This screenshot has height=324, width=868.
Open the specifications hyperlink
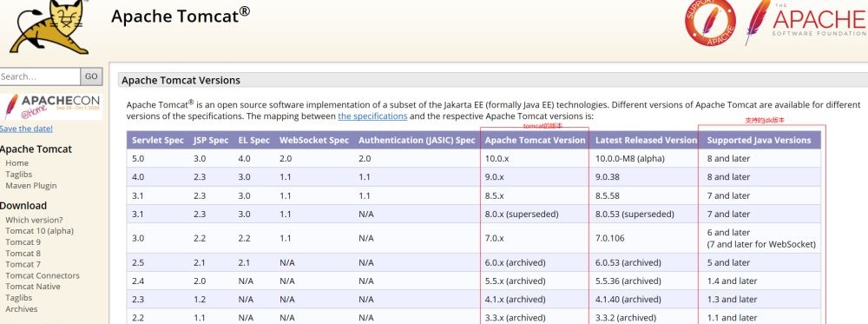pos(372,116)
